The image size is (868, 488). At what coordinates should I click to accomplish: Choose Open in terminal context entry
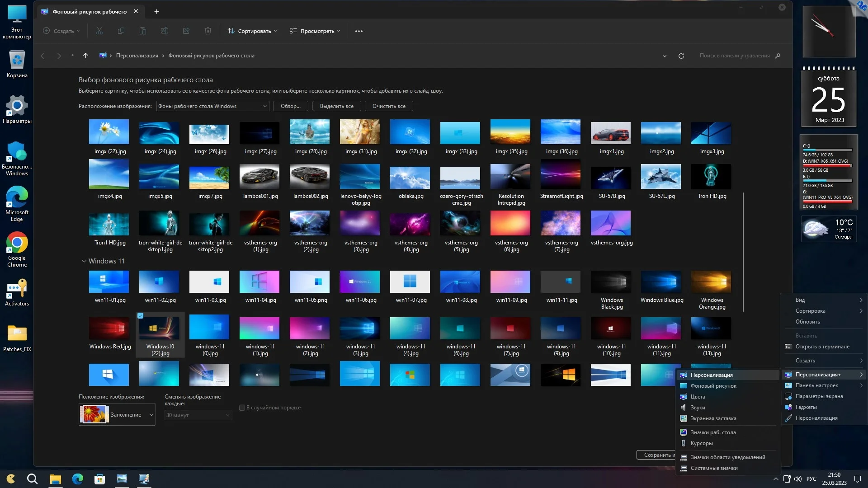822,347
